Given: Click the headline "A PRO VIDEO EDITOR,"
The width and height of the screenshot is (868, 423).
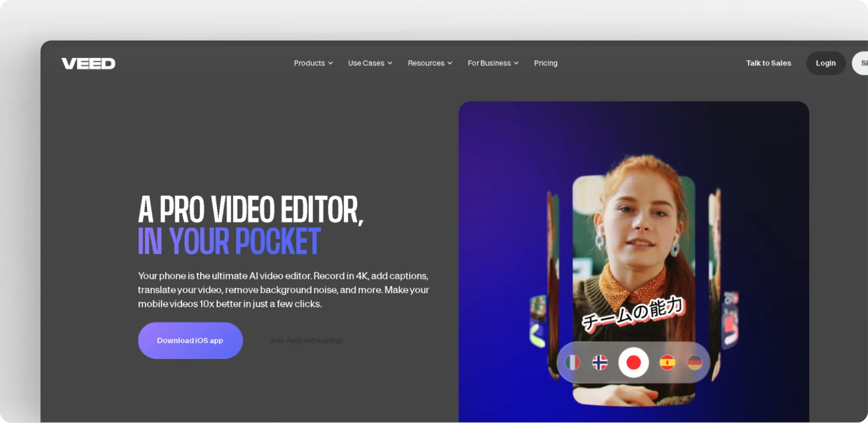Looking at the screenshot, I should pyautogui.click(x=251, y=210).
